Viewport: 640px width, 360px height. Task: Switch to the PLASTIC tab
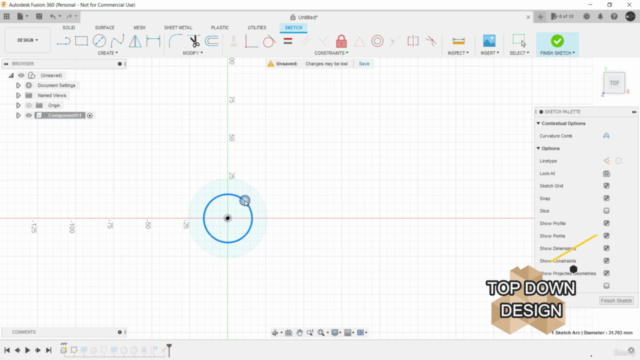coord(220,27)
